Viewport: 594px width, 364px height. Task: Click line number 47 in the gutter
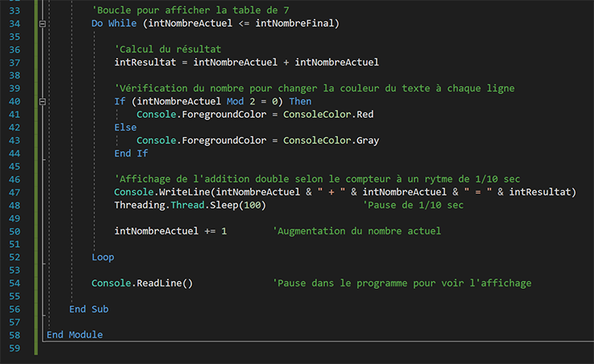click(15, 192)
